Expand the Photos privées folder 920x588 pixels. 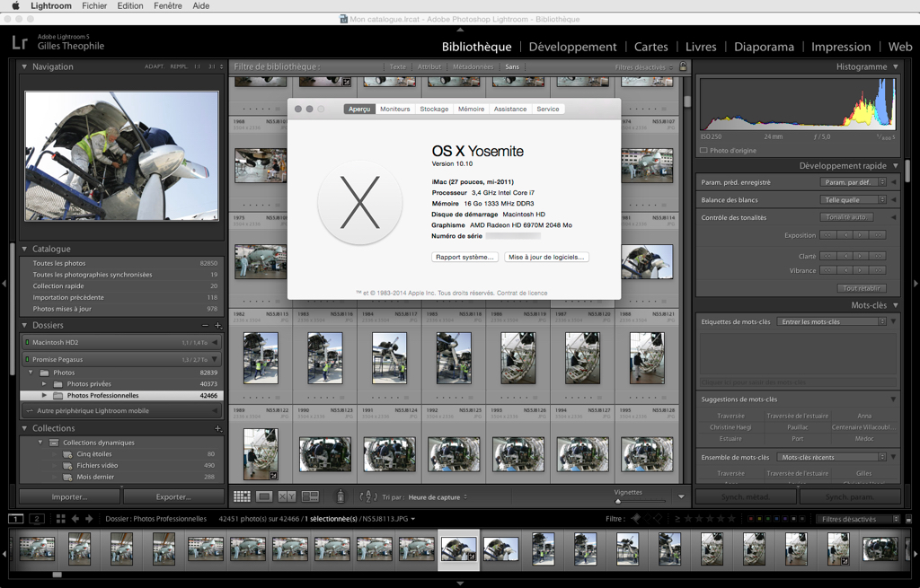44,384
